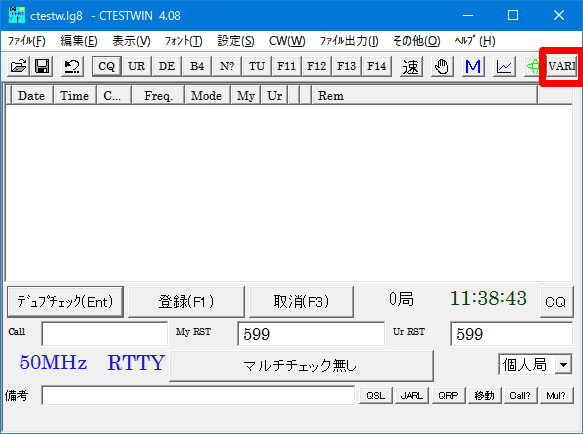Click the green antenna icon
The width and height of the screenshot is (583, 434).
(x=532, y=67)
